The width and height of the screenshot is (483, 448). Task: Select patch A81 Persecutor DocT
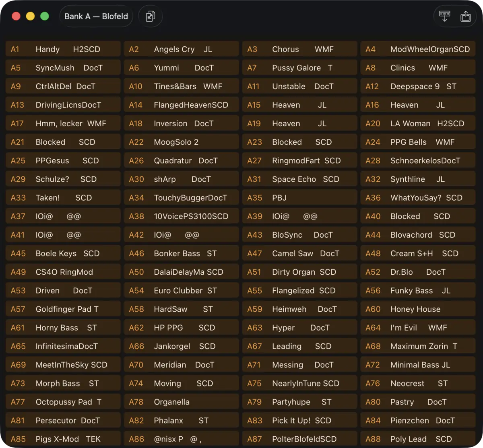pyautogui.click(x=63, y=420)
